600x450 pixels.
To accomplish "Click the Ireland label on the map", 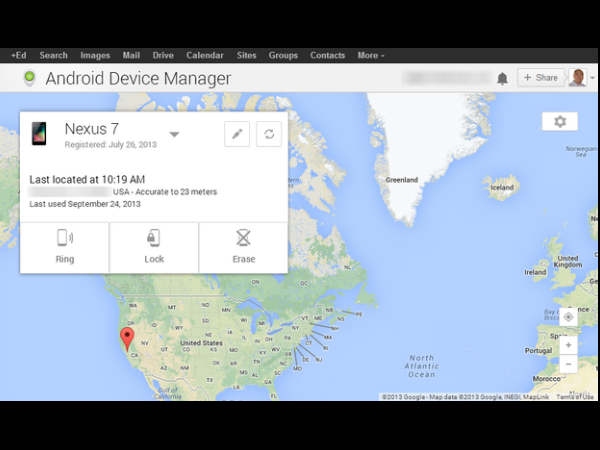I will click(535, 272).
